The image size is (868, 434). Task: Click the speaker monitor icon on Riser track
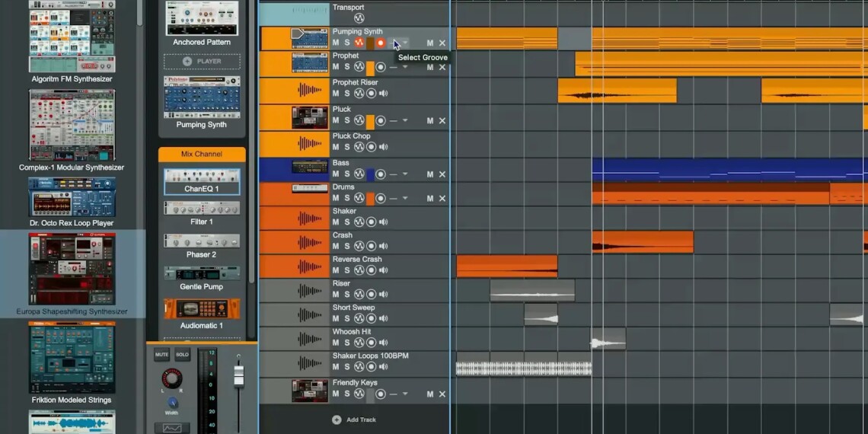383,294
